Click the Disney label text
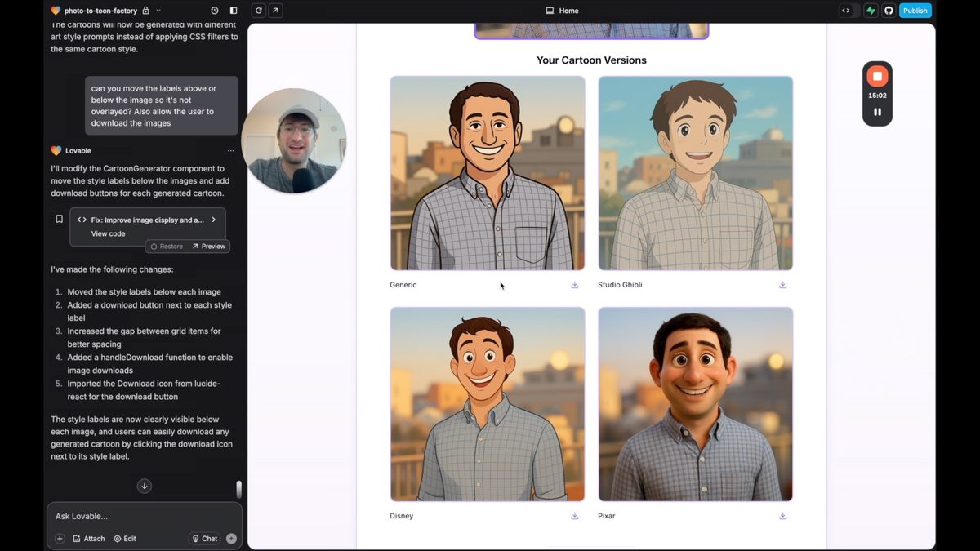 click(x=402, y=516)
